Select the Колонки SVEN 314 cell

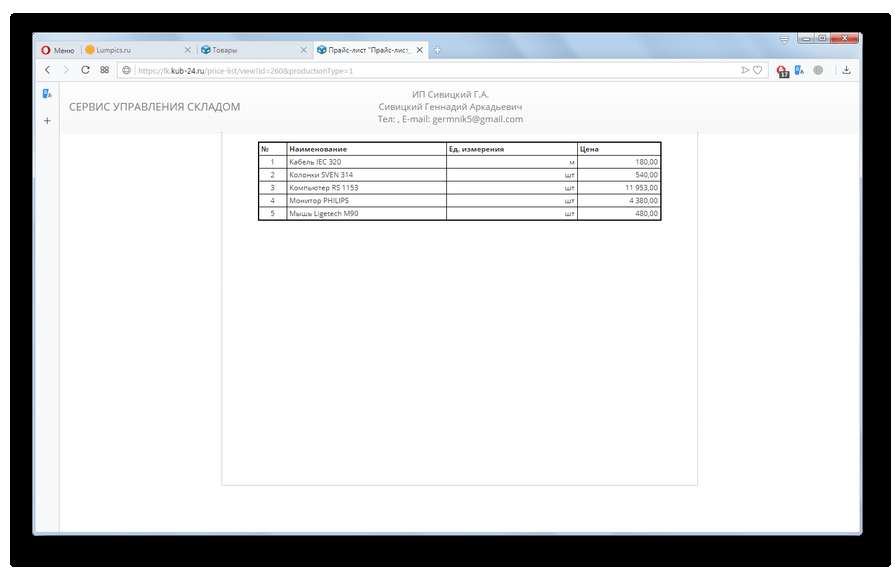[366, 175]
